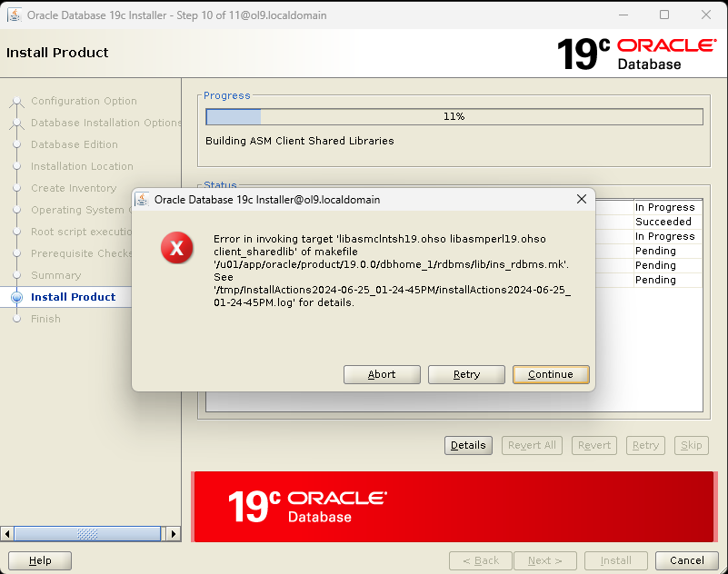Viewport: 728px width, 574px height.
Task: Cancel the installation
Action: tap(687, 560)
